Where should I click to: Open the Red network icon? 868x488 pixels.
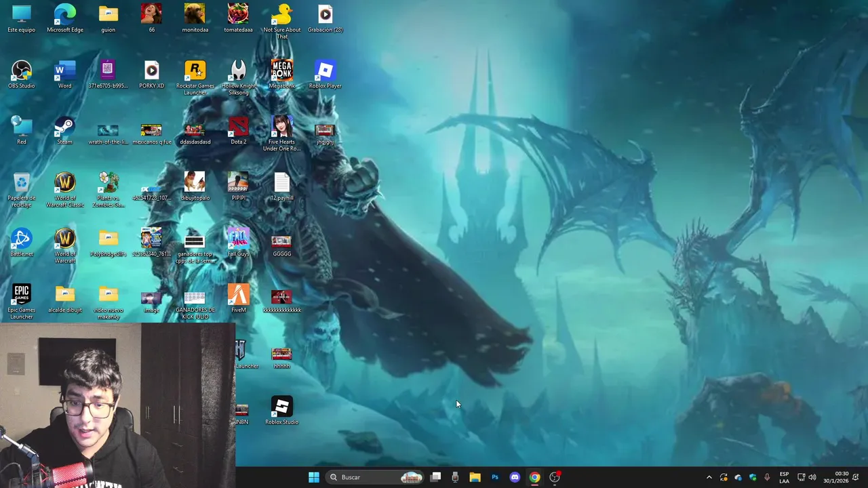click(22, 131)
